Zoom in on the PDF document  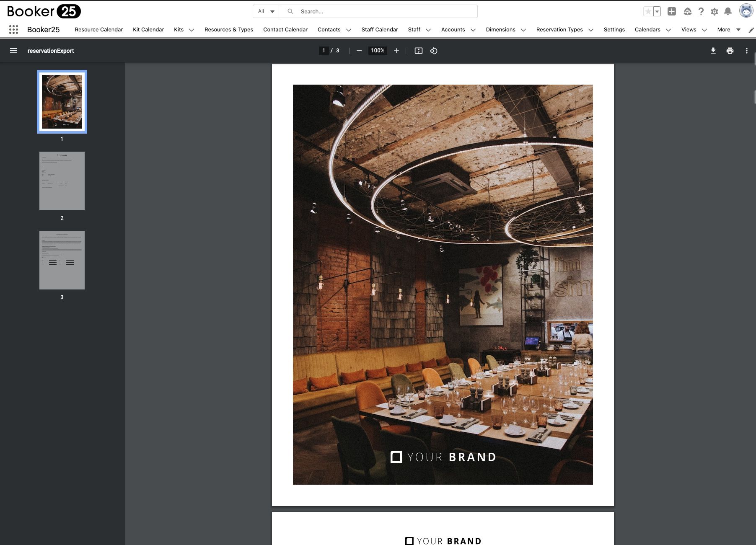click(396, 51)
